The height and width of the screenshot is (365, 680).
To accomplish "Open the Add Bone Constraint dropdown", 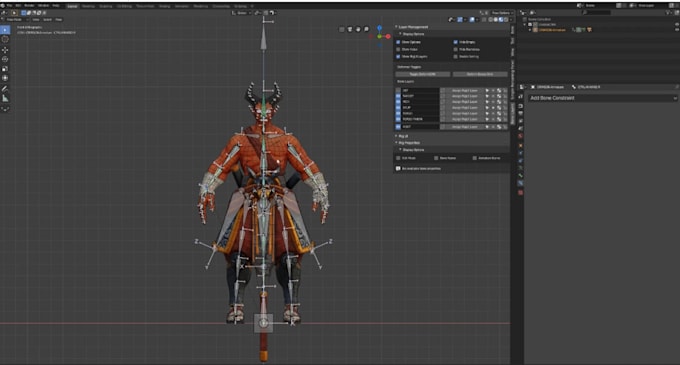I will pyautogui.click(x=603, y=98).
